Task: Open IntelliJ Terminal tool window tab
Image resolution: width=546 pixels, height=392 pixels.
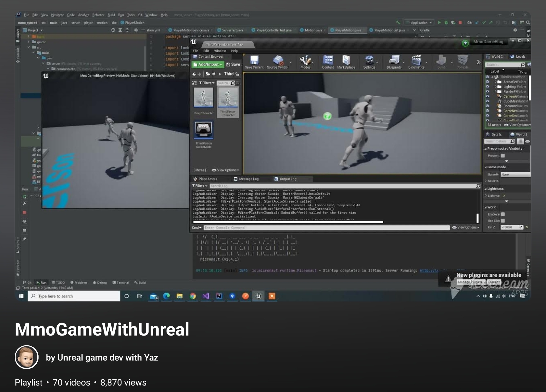Action: coord(121,283)
